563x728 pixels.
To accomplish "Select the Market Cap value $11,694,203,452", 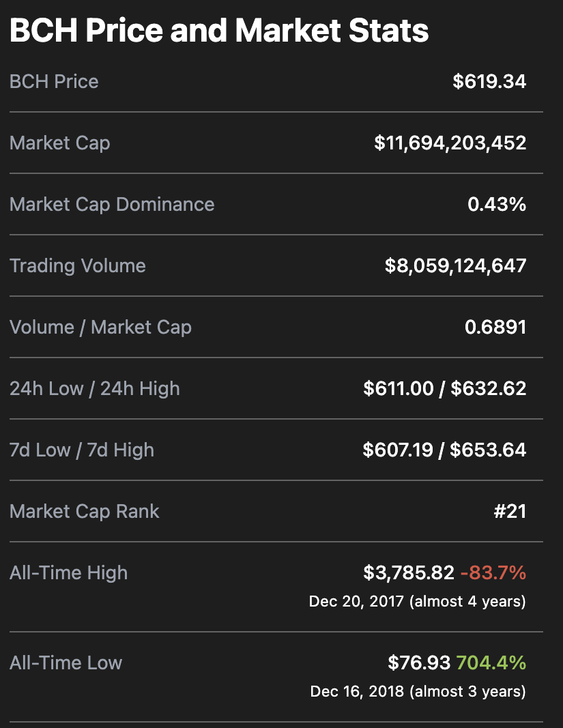I will point(450,143).
